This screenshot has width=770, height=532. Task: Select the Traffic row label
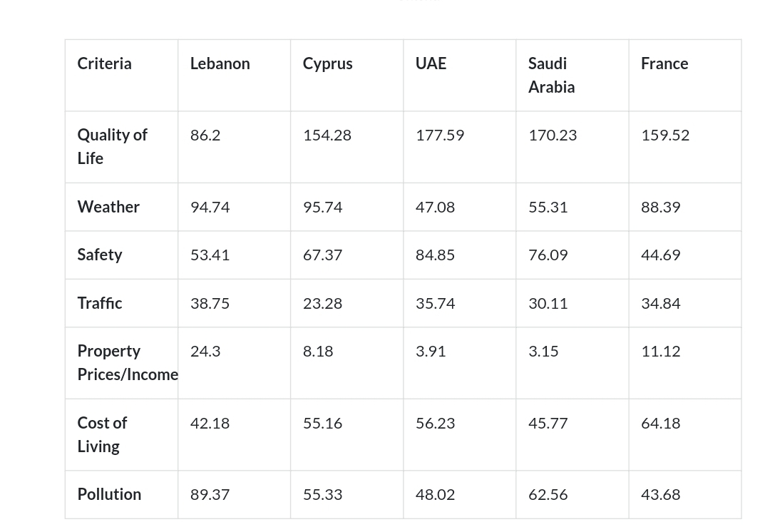[x=100, y=303]
